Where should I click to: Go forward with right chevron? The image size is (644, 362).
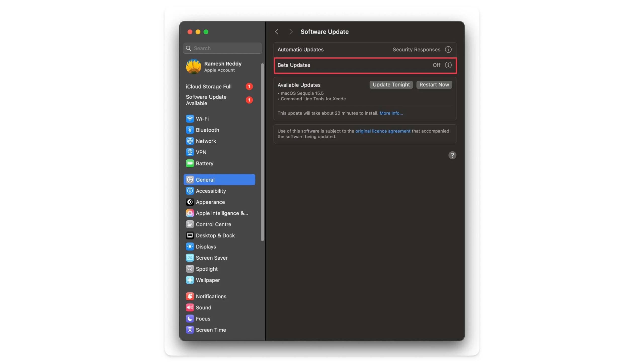pos(291,32)
